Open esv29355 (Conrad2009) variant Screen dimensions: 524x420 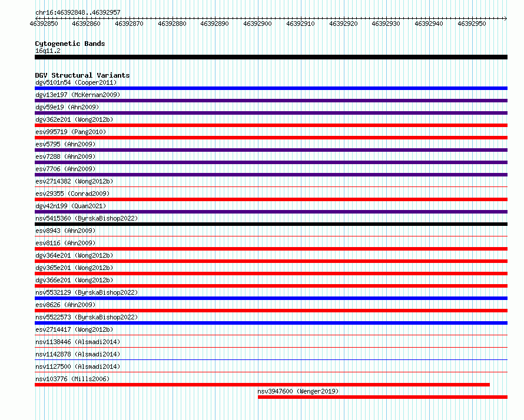coord(72,194)
